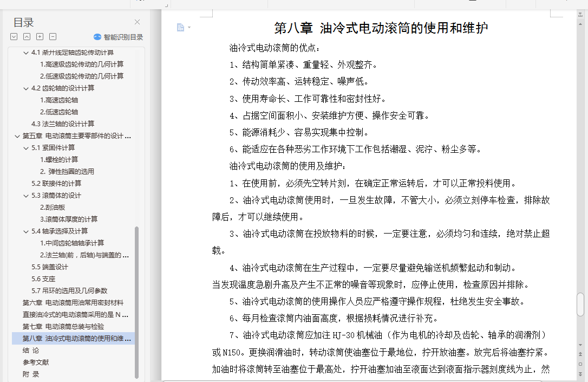Jump to 4.3 法兰轴的设计计算
The height and width of the screenshot is (382, 588).
coord(63,124)
